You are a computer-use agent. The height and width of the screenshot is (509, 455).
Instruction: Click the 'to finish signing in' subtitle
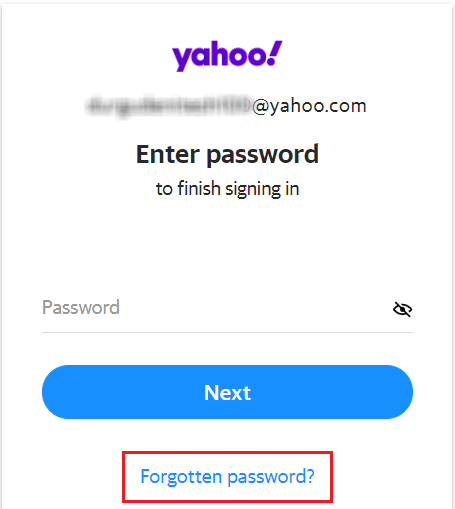227,189
